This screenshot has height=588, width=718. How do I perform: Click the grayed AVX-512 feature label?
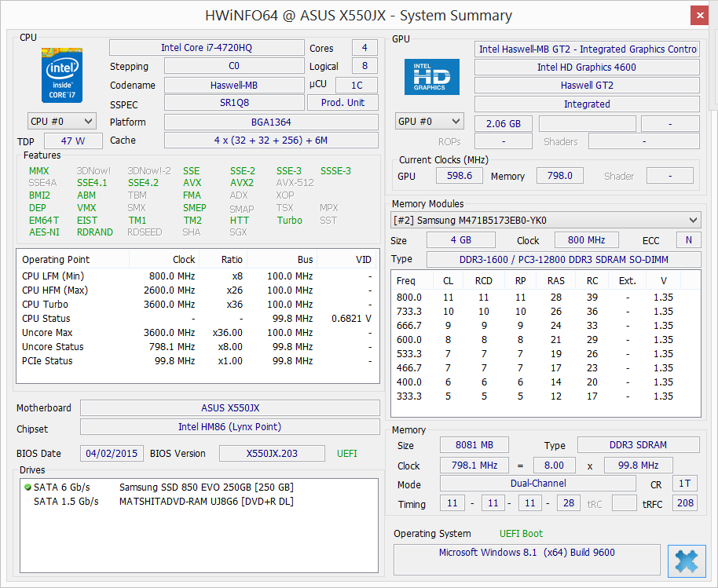295,183
